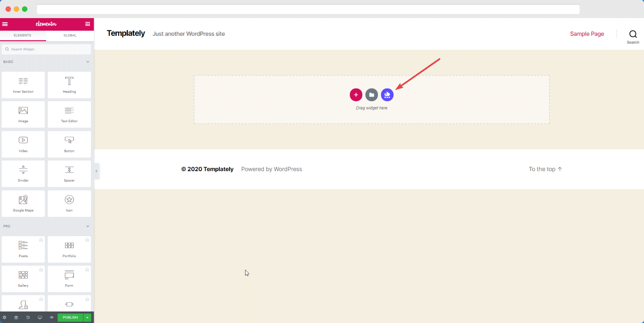
Task: Select the Inner Section widget
Action: (x=23, y=85)
